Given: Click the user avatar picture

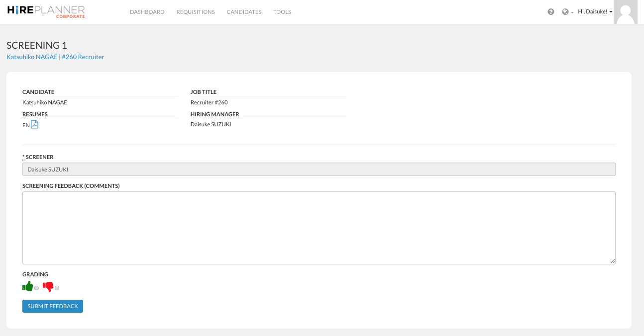Looking at the screenshot, I should tap(626, 12).
